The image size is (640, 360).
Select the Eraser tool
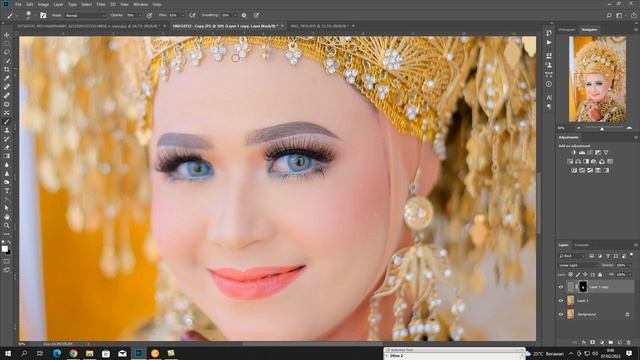[x=7, y=147]
